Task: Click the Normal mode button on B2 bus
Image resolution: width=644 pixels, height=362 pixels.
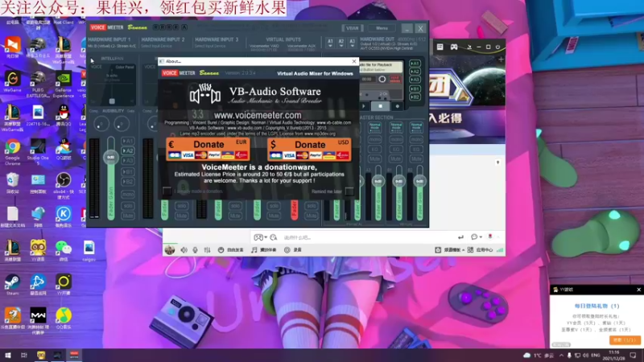Action: (x=416, y=127)
